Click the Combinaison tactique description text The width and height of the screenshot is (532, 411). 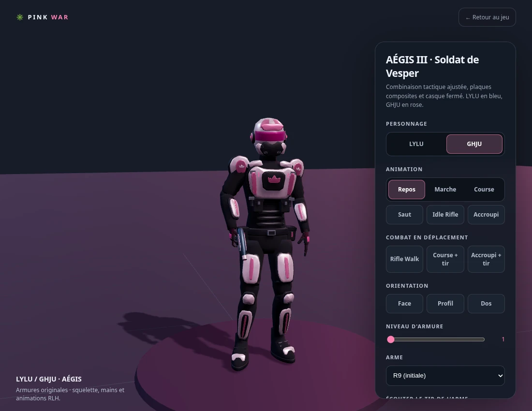(444, 96)
